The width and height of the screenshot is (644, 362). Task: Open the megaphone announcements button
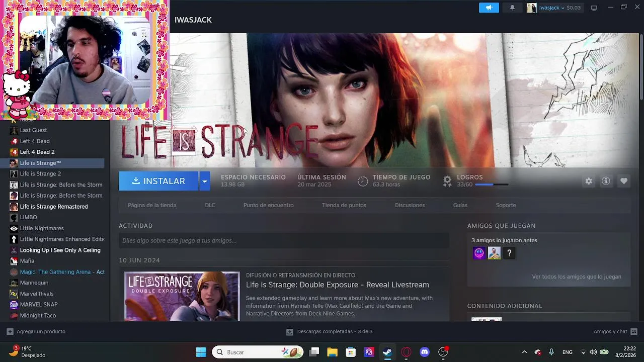pyautogui.click(x=489, y=8)
